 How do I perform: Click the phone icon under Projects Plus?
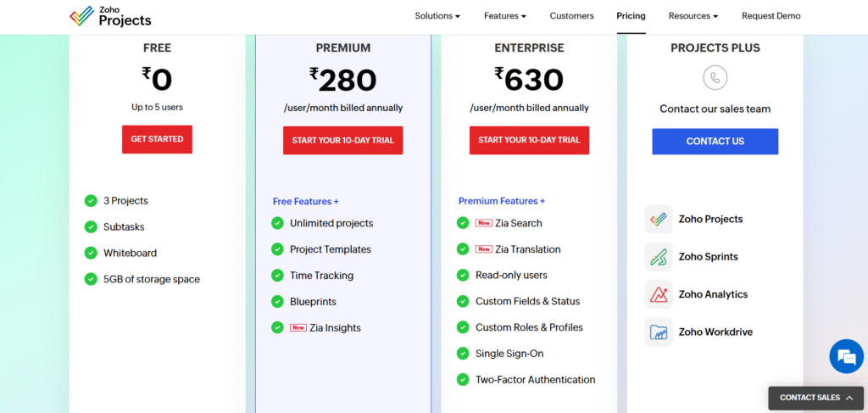pyautogui.click(x=715, y=78)
